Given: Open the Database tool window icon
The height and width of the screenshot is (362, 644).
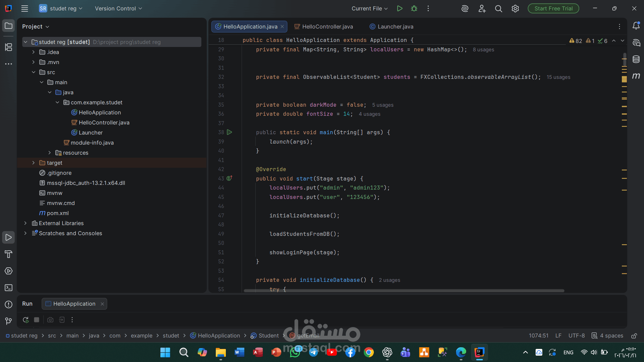Looking at the screenshot, I should [x=636, y=59].
